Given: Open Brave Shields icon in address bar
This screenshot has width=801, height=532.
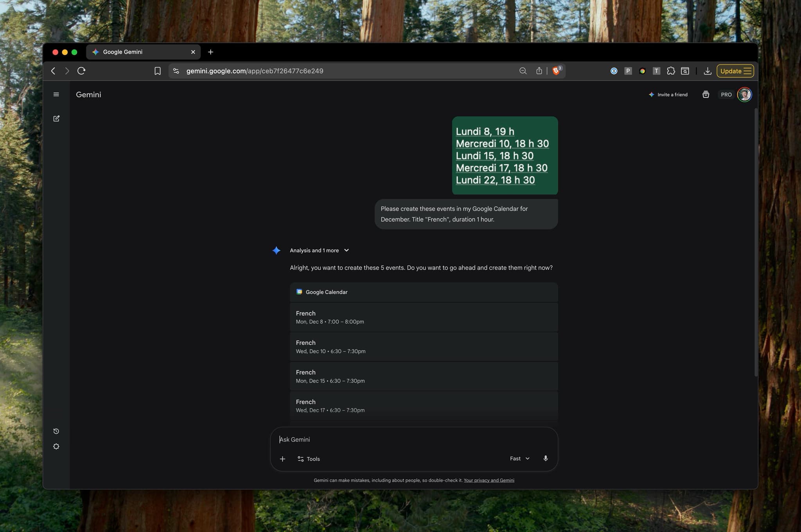Looking at the screenshot, I should [556, 71].
